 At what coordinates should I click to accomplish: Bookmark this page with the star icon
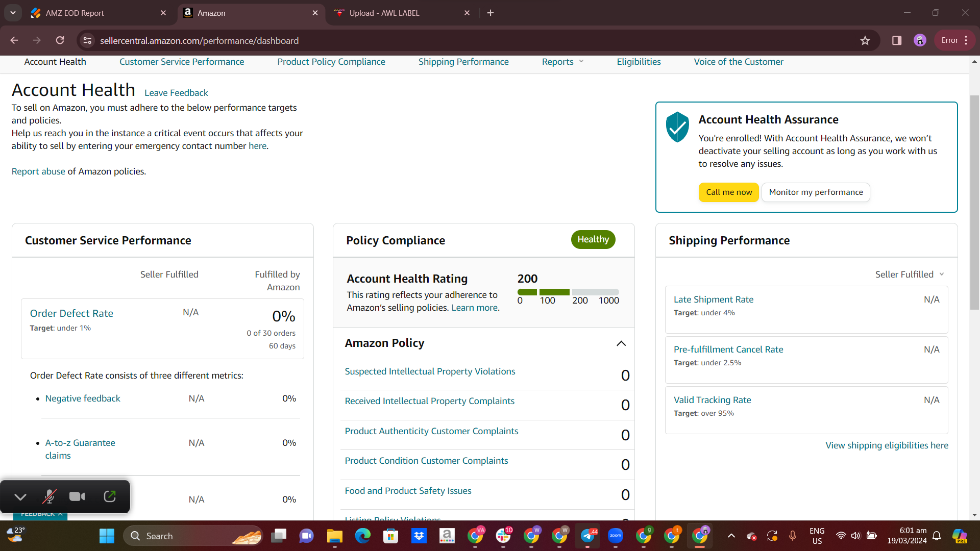[x=865, y=40]
